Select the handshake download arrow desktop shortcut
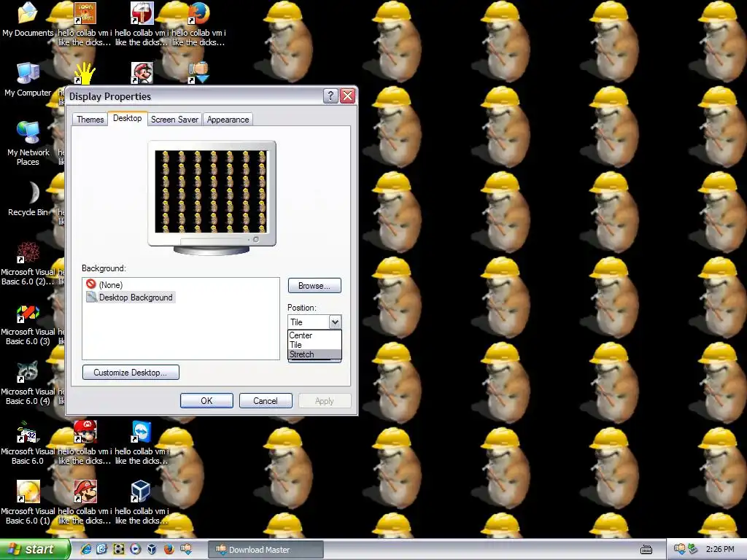Viewport: 747px width, 560px height. tap(199, 73)
